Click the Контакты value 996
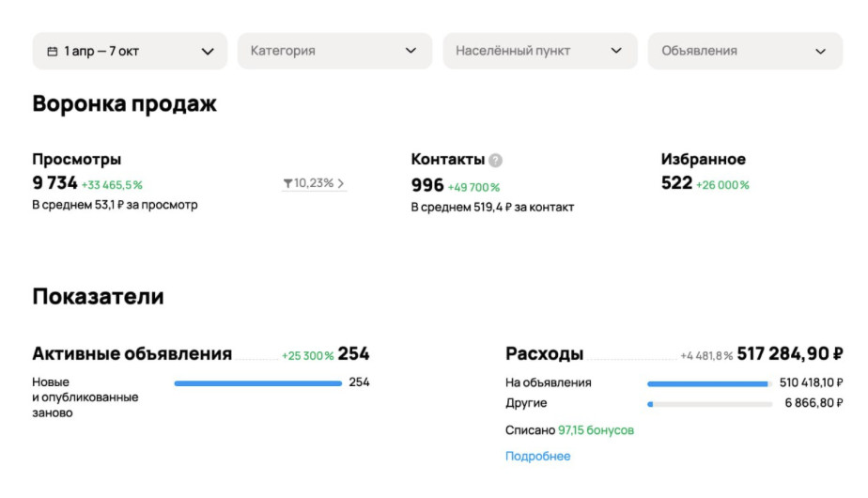Viewport: 868px width, 498px height. tap(427, 186)
